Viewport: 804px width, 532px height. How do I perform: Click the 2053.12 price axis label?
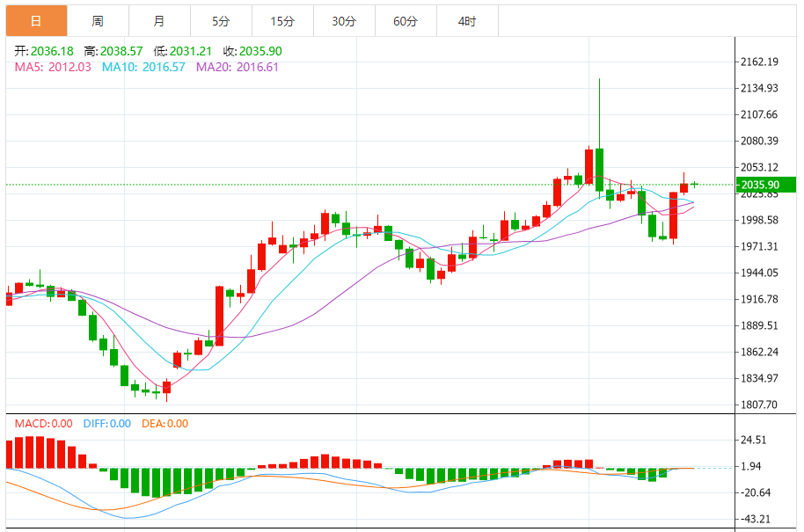tap(759, 168)
